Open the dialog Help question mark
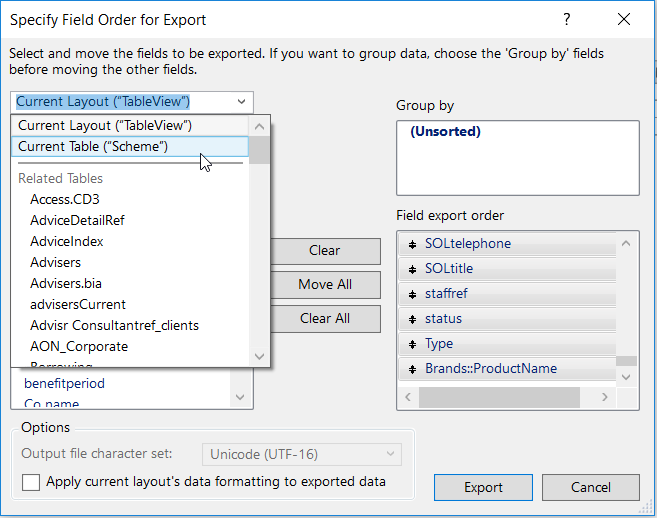This screenshot has height=518, width=657. click(567, 19)
